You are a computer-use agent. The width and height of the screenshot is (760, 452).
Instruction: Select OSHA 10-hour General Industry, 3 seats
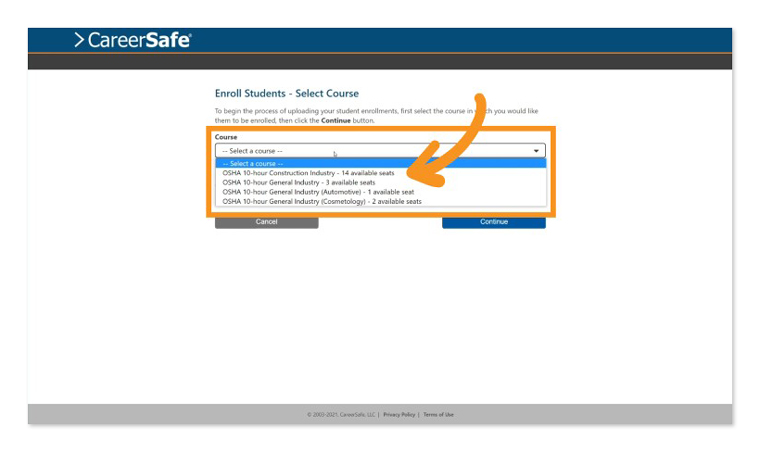(x=381, y=183)
